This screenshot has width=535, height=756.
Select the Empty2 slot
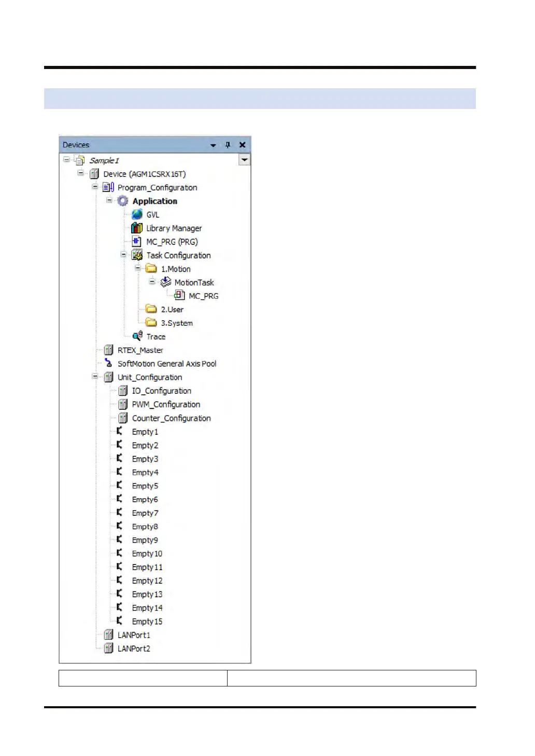(145, 445)
